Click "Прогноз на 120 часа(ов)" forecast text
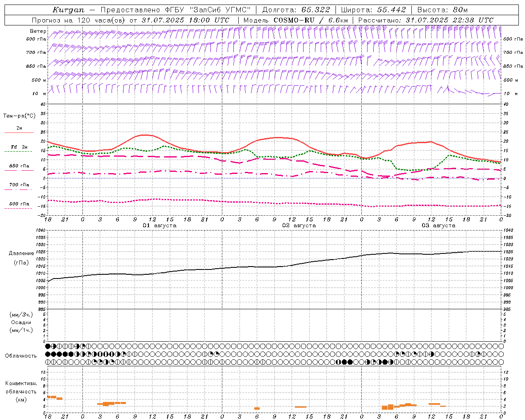This screenshot has height=420, width=525. coord(79,20)
